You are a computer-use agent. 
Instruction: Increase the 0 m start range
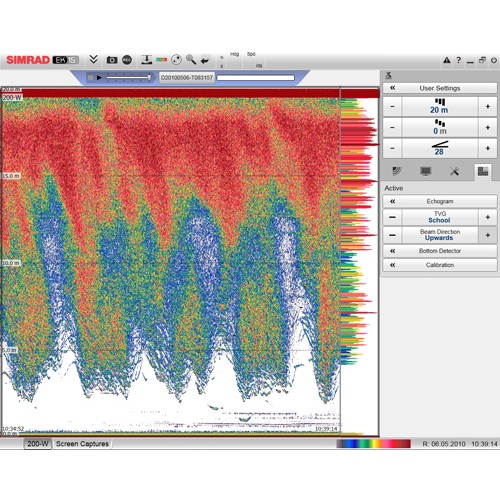(488, 127)
